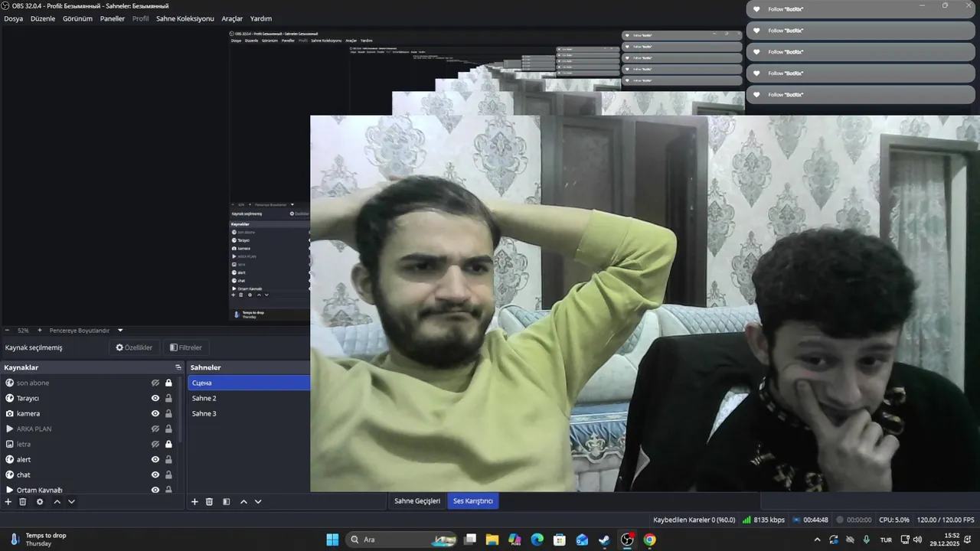Image resolution: width=980 pixels, height=551 pixels.
Task: Open the Dosya menu
Action: tap(13, 18)
